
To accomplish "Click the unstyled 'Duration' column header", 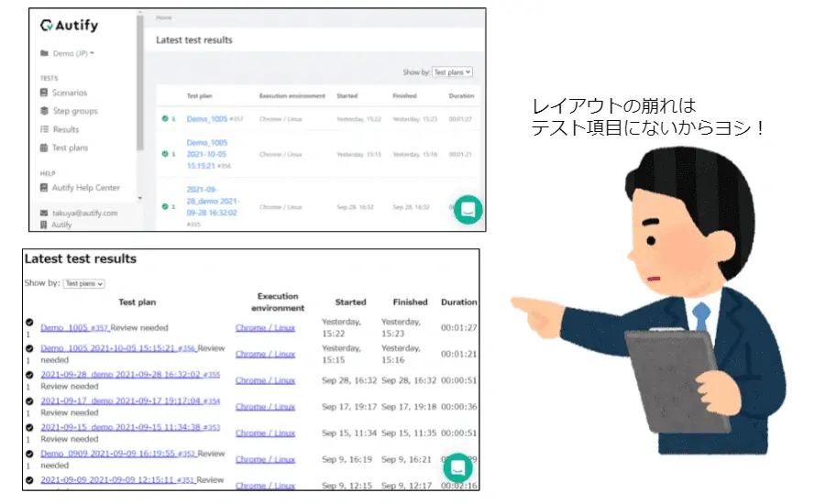I will coord(458,302).
